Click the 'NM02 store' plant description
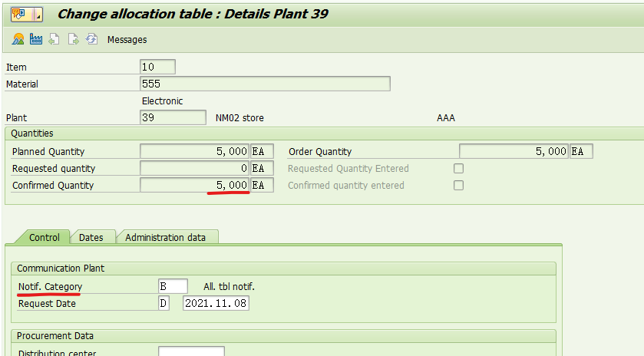 [239, 118]
